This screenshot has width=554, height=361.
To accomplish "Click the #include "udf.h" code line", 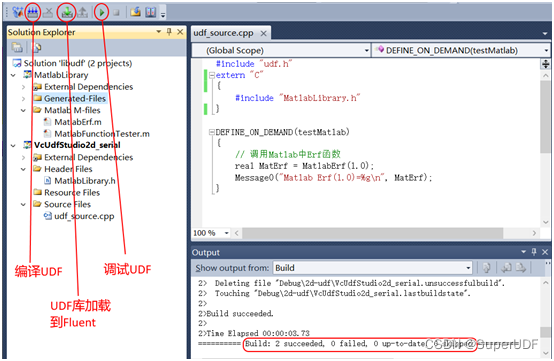I will point(254,64).
